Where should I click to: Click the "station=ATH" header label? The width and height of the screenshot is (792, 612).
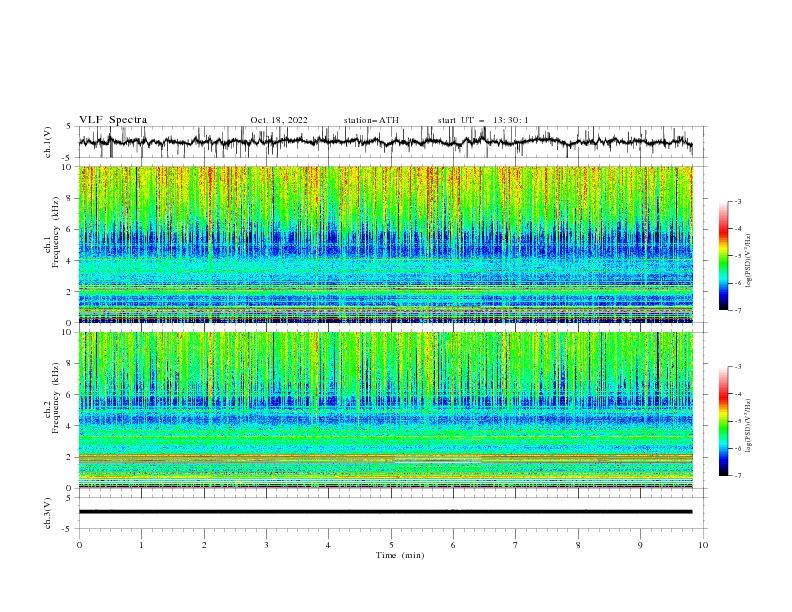[x=371, y=120]
